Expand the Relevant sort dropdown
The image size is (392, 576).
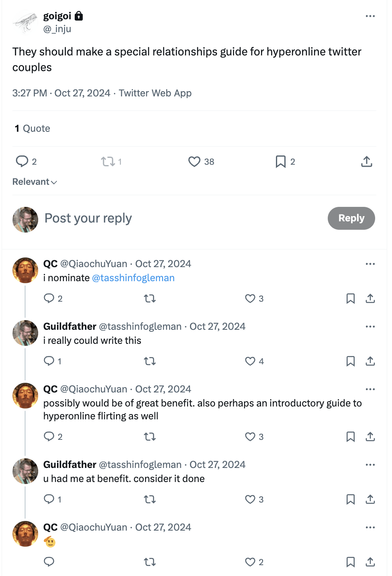click(x=35, y=182)
